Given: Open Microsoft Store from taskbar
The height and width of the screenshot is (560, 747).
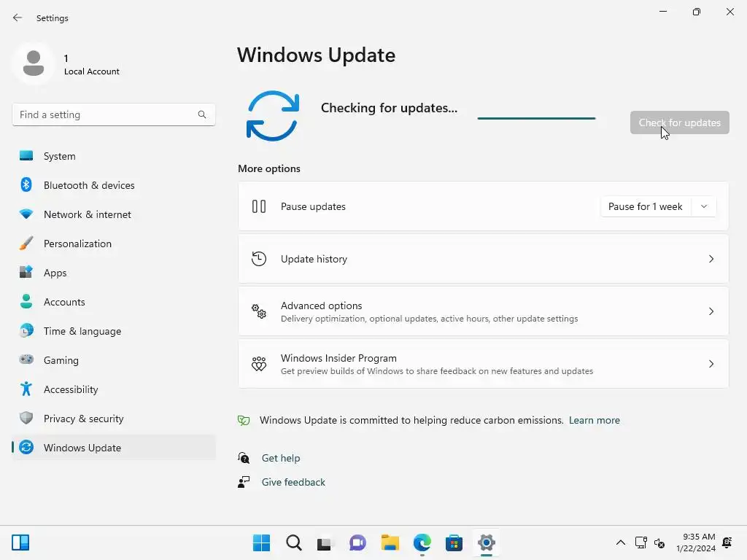Looking at the screenshot, I should coord(454,542).
